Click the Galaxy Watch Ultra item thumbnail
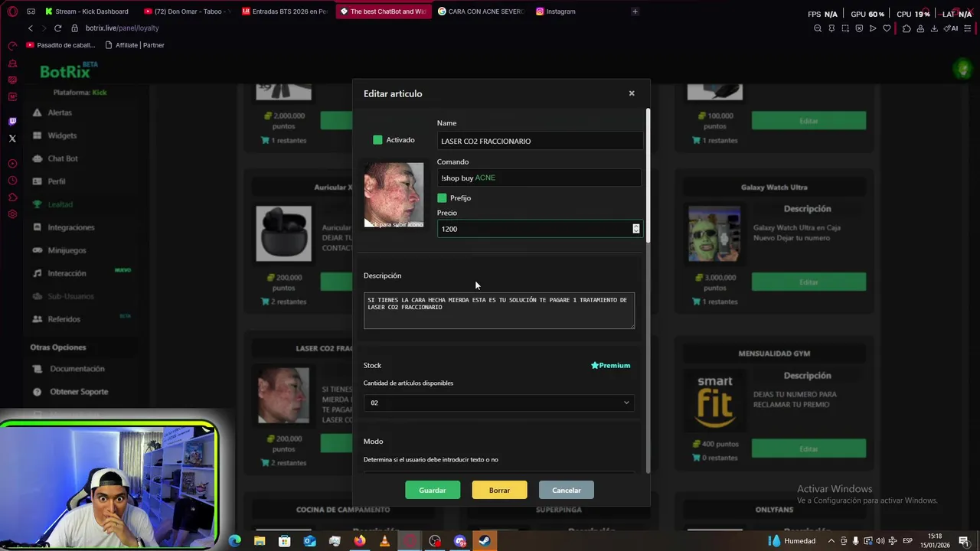This screenshot has width=980, height=551. coord(714,233)
